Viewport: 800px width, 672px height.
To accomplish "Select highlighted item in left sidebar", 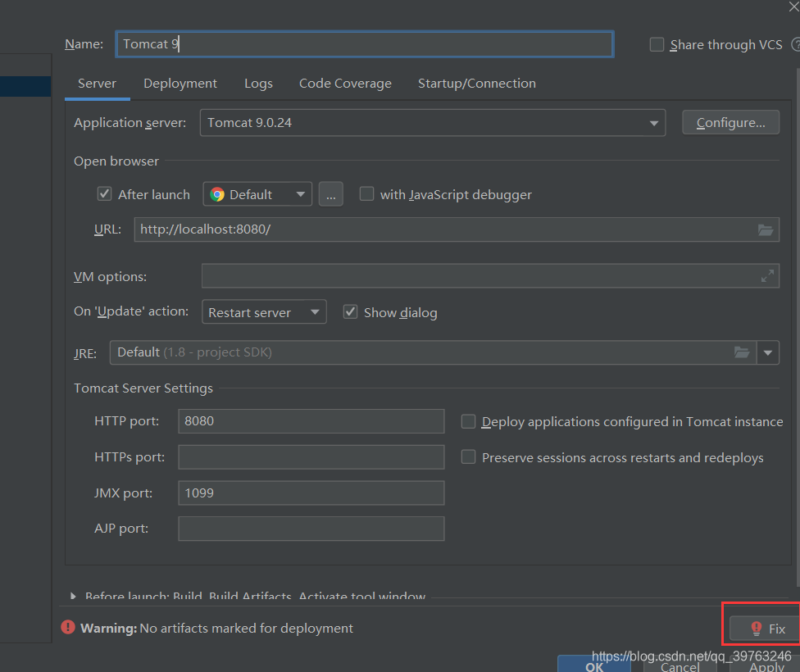I will tap(25, 86).
